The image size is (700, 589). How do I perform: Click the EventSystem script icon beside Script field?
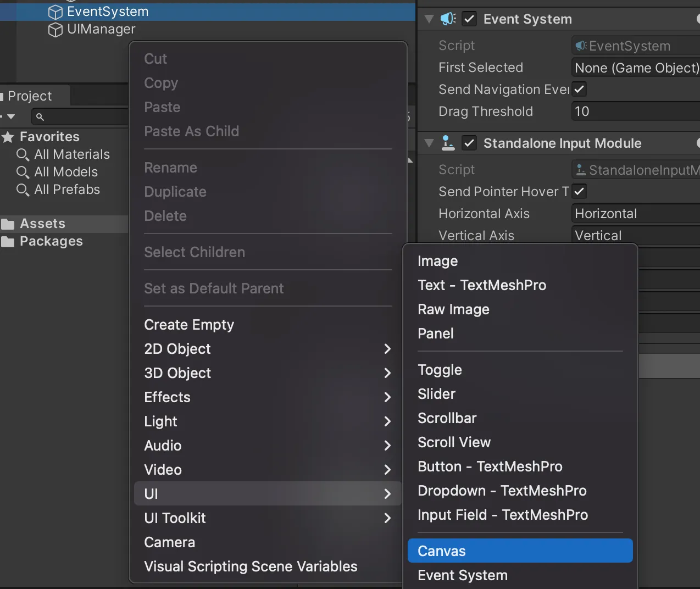[581, 46]
